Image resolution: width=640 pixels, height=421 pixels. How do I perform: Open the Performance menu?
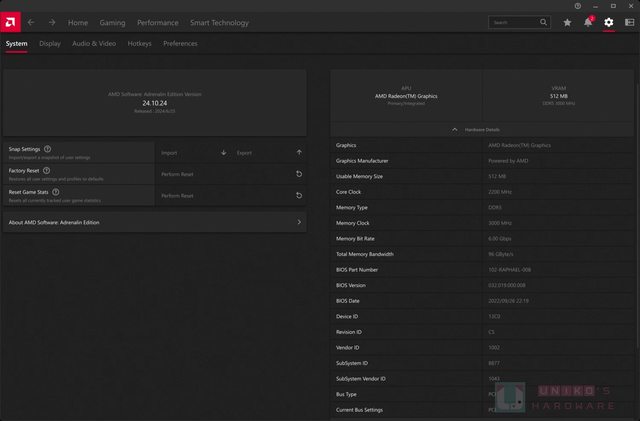click(157, 22)
